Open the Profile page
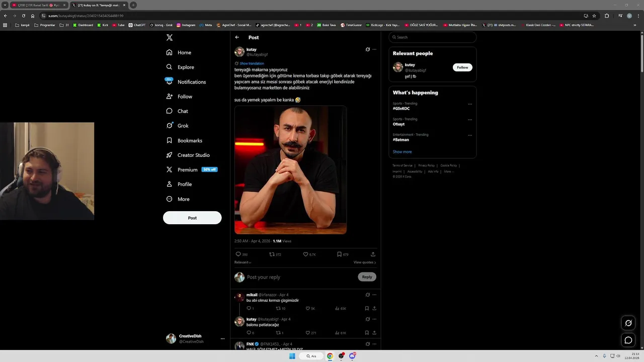This screenshot has width=644, height=362. click(x=179, y=184)
